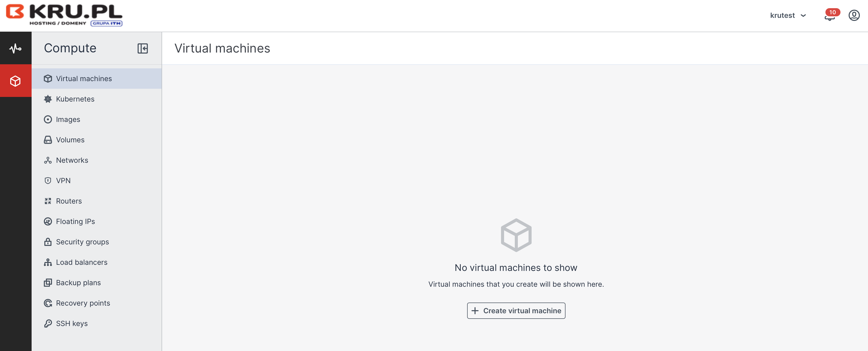The height and width of the screenshot is (351, 868).
Task: Open SSH keys page
Action: 72,323
